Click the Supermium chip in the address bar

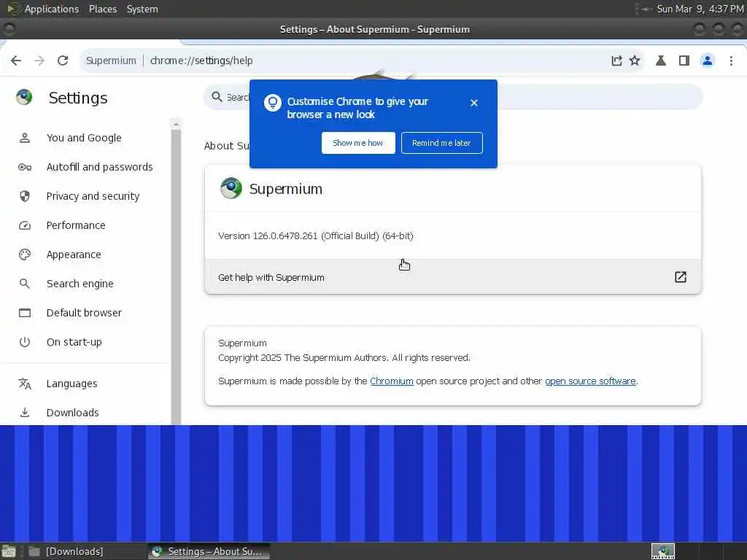point(111,61)
